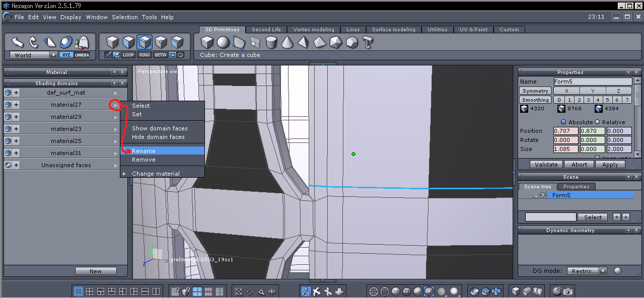Open the Selection menu

125,17
